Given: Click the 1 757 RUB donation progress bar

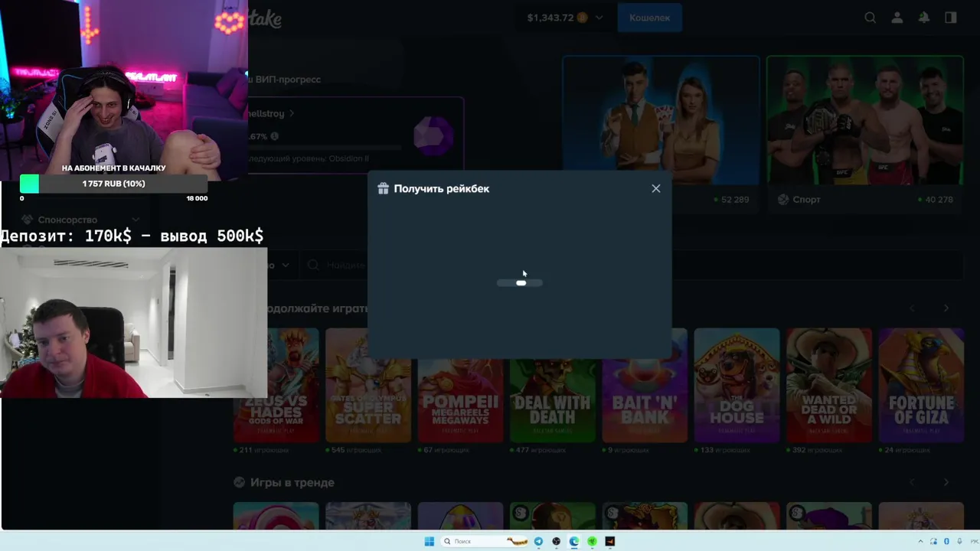Looking at the screenshot, I should tap(113, 184).
